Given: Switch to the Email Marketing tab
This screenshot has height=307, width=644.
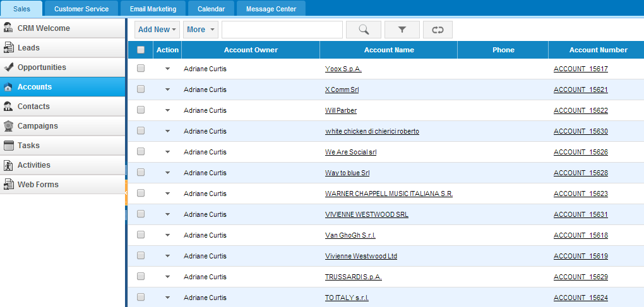Looking at the screenshot, I should point(153,9).
